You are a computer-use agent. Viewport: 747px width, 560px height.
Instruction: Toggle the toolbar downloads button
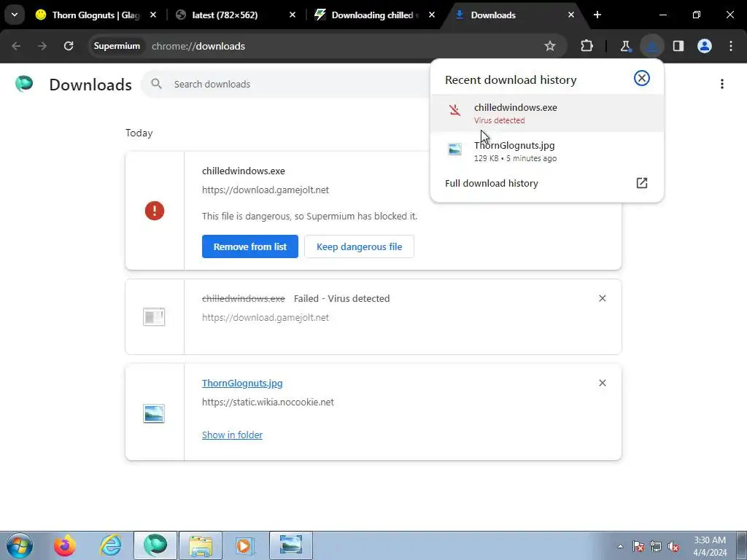651,46
